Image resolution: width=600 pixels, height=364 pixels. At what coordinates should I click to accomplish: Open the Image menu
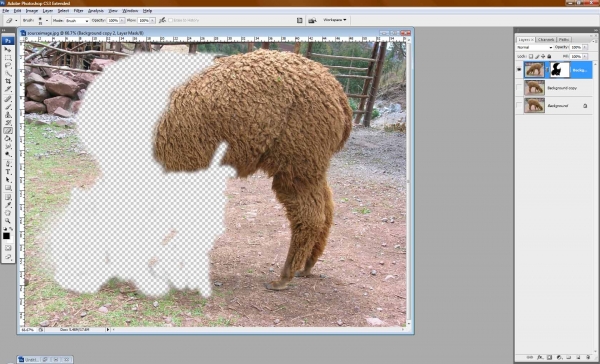pyautogui.click(x=31, y=11)
